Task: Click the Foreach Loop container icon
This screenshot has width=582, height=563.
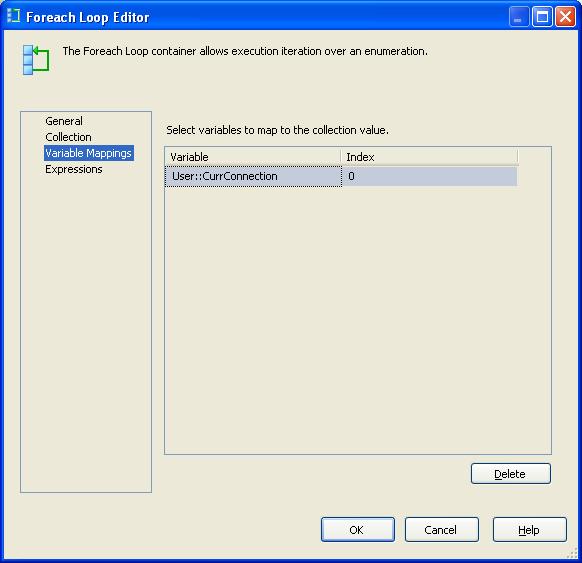Action: (35, 60)
